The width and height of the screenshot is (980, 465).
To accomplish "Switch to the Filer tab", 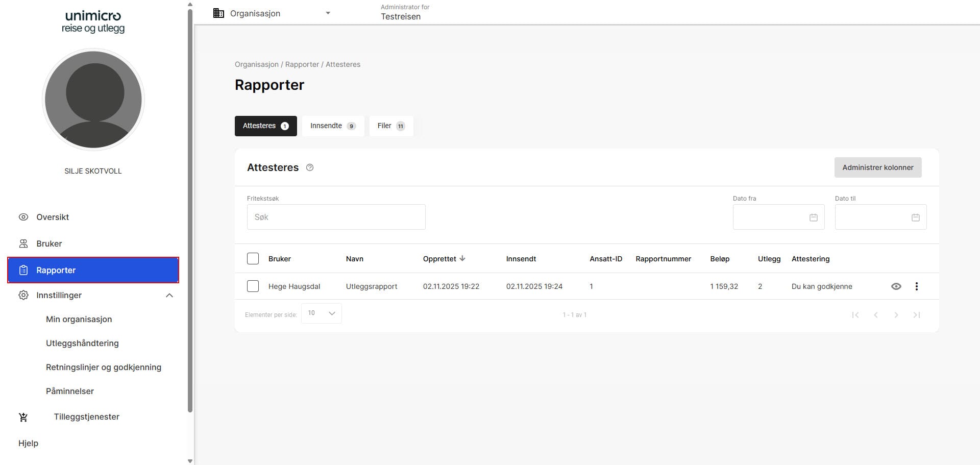I will pyautogui.click(x=390, y=126).
